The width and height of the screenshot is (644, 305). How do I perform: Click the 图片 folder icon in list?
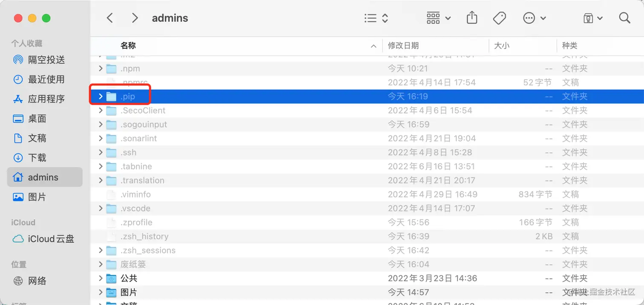pos(111,293)
